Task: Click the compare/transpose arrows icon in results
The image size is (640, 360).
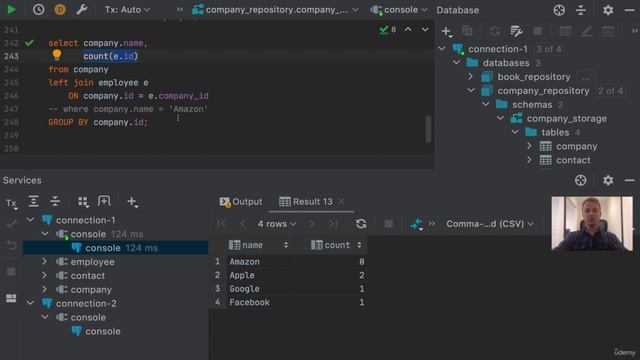Action: click(416, 224)
